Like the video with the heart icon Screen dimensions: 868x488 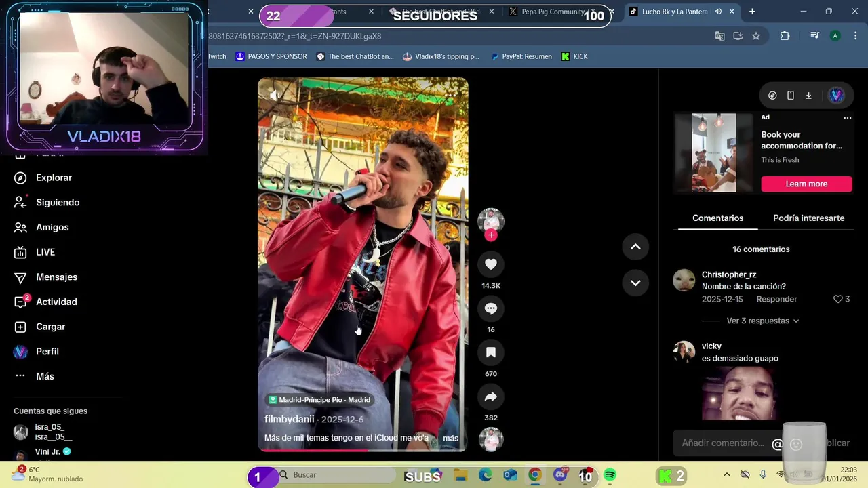point(491,264)
